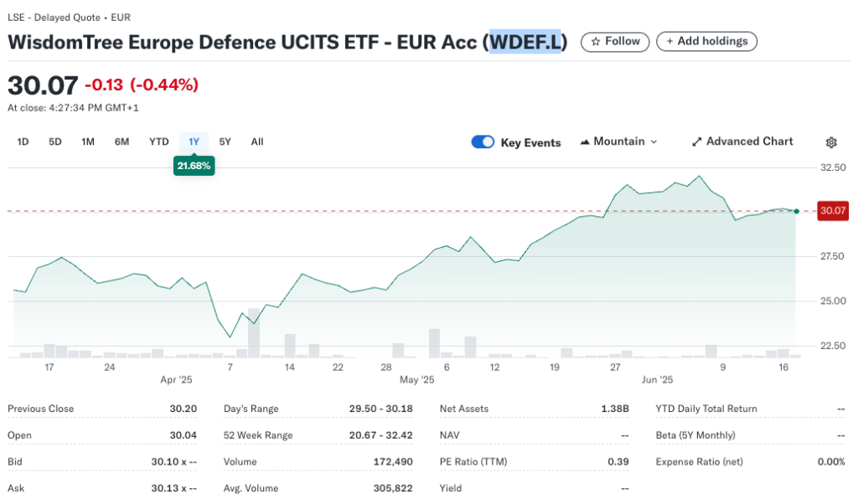Click the star icon in Follow button
This screenshot has width=858, height=504.
[x=595, y=41]
